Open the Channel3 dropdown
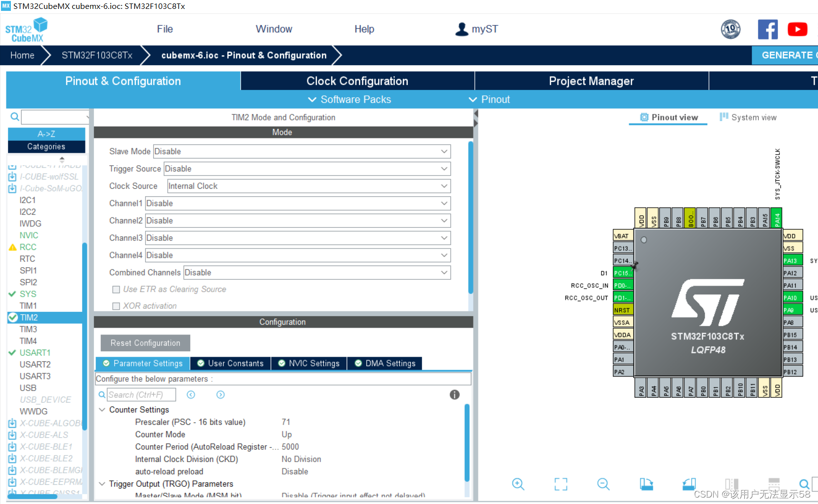 coord(298,238)
